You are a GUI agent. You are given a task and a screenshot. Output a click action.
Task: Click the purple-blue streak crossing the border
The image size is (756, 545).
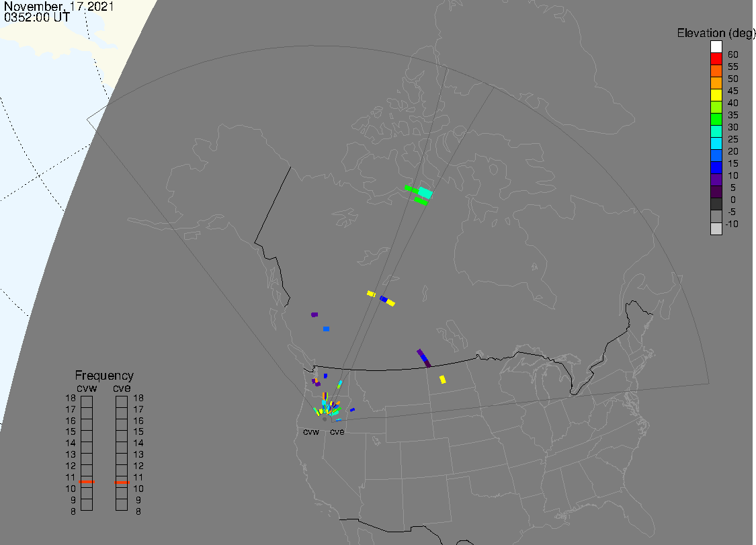pyautogui.click(x=424, y=358)
